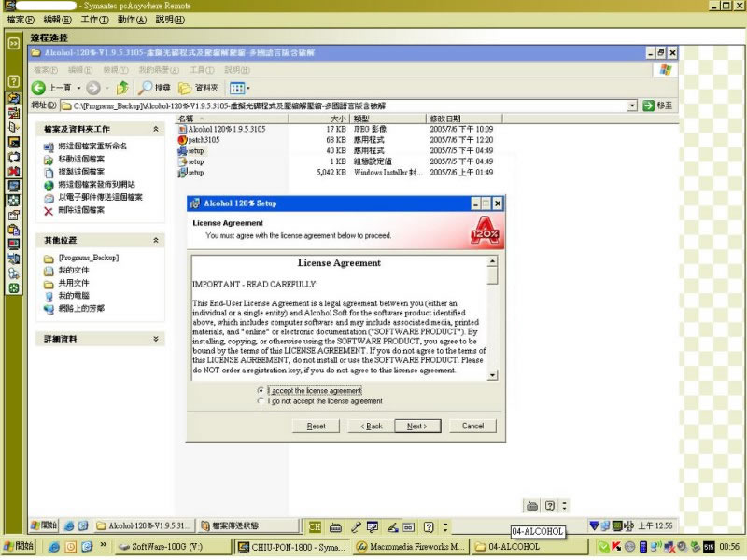The image size is (747, 560).
Task: Select the 5,042 KB setup Windows Installer icon
Action: [x=182, y=173]
